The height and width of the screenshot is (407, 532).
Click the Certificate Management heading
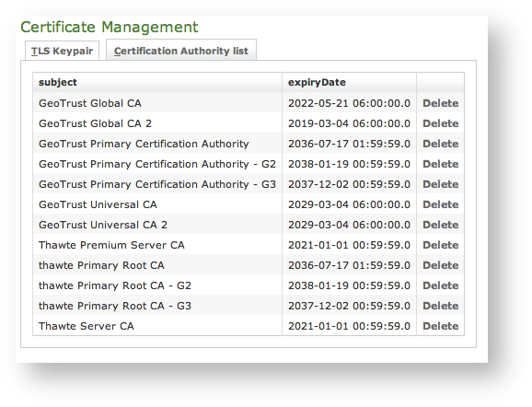coord(110,27)
